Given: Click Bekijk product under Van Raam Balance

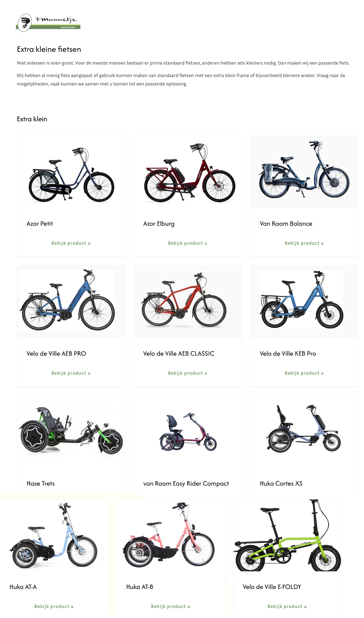Looking at the screenshot, I should click(304, 243).
